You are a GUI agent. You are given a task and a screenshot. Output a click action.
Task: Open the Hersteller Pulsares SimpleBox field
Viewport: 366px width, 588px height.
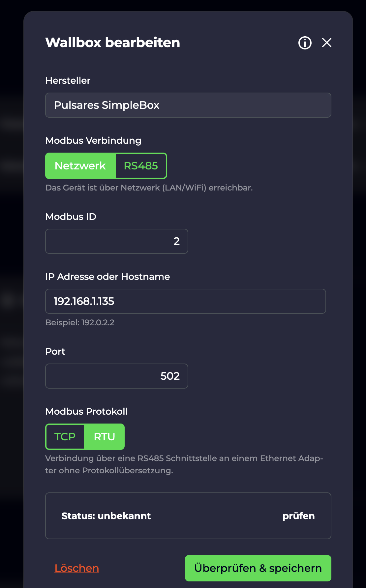(x=188, y=105)
